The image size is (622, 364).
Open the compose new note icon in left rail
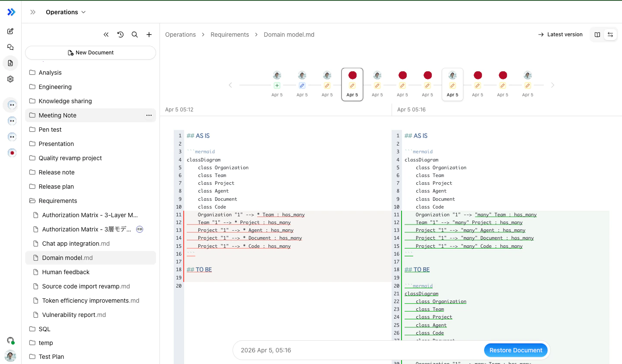(x=10, y=31)
